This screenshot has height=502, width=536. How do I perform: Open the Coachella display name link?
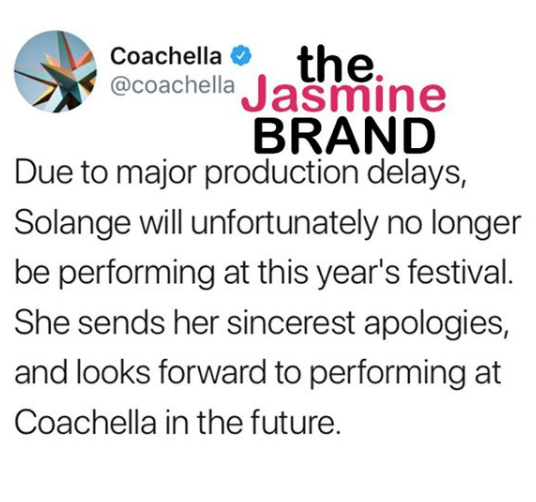(x=166, y=56)
